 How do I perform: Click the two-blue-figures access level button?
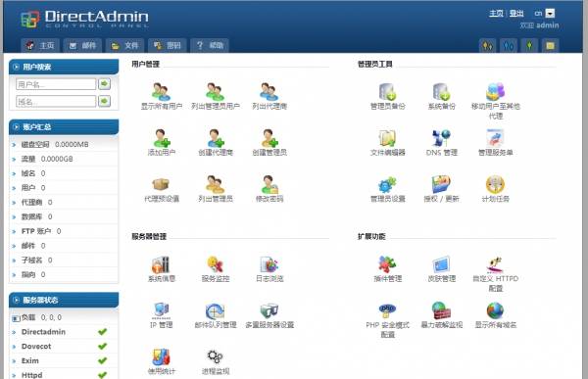click(x=509, y=46)
